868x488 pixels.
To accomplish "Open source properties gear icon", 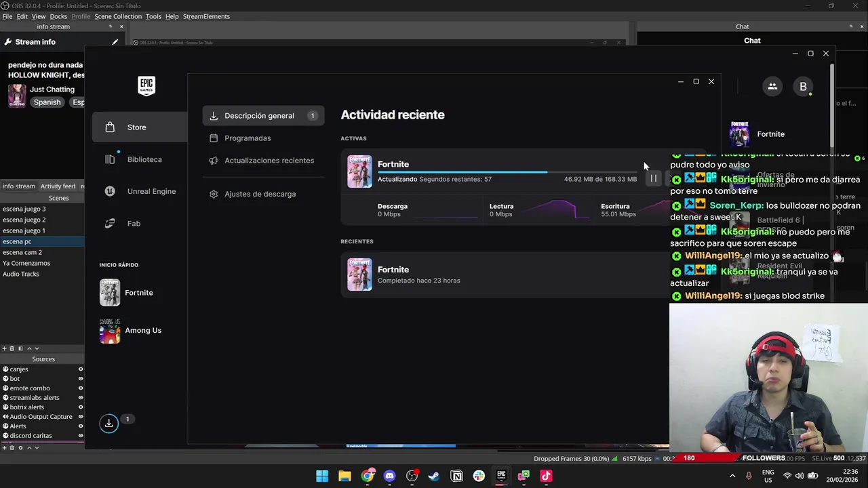I will pyautogui.click(x=20, y=447).
